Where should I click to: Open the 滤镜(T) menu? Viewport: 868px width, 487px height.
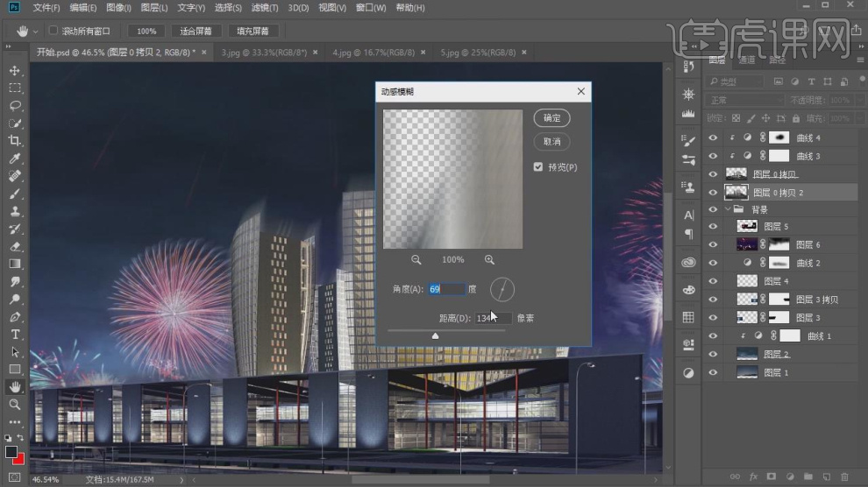coord(263,8)
